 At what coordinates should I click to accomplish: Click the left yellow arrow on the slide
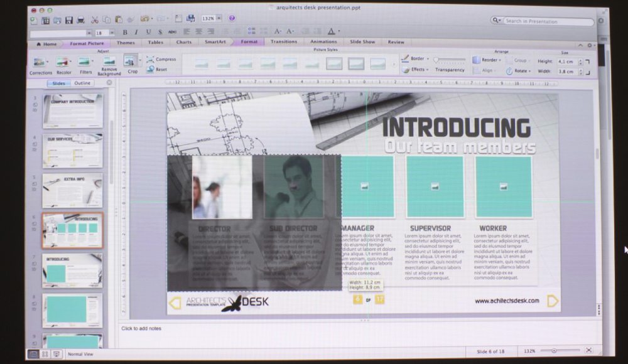(175, 303)
